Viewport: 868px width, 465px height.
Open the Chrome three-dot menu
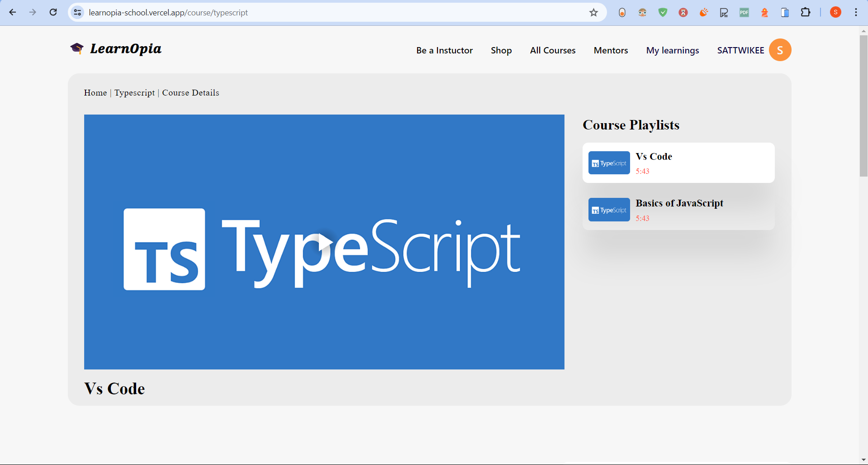856,12
